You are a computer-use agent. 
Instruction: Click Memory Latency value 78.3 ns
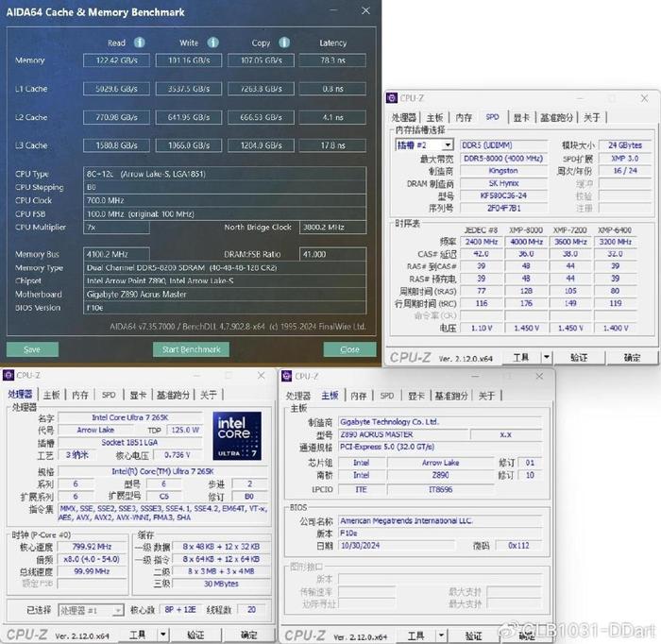tap(332, 60)
